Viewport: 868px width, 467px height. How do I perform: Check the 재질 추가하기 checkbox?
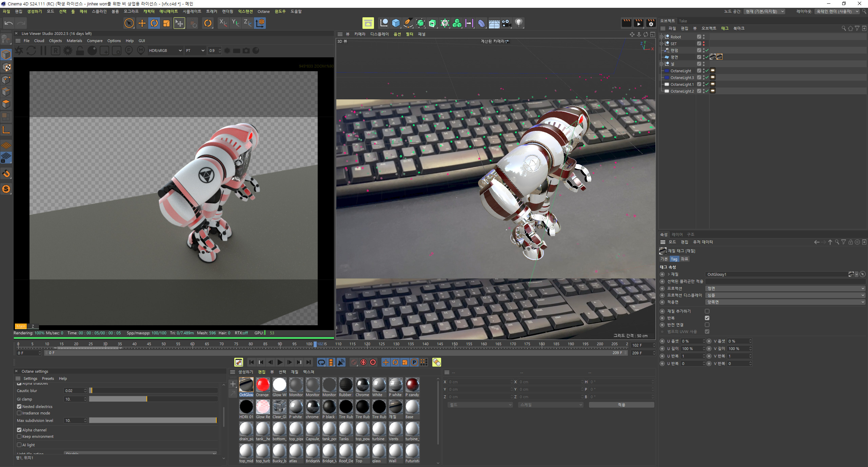707,311
